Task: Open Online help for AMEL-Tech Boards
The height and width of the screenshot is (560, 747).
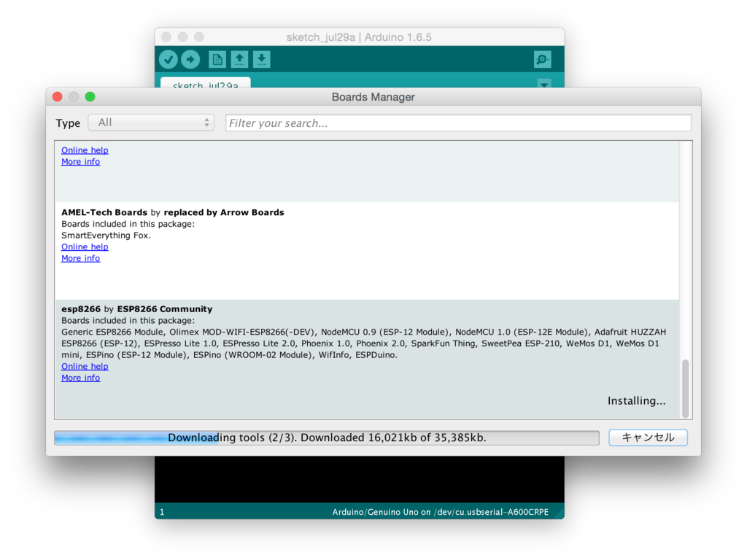Action: pos(85,246)
